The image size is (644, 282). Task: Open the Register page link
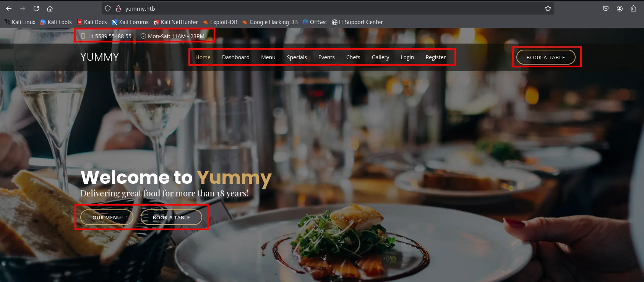point(436,57)
